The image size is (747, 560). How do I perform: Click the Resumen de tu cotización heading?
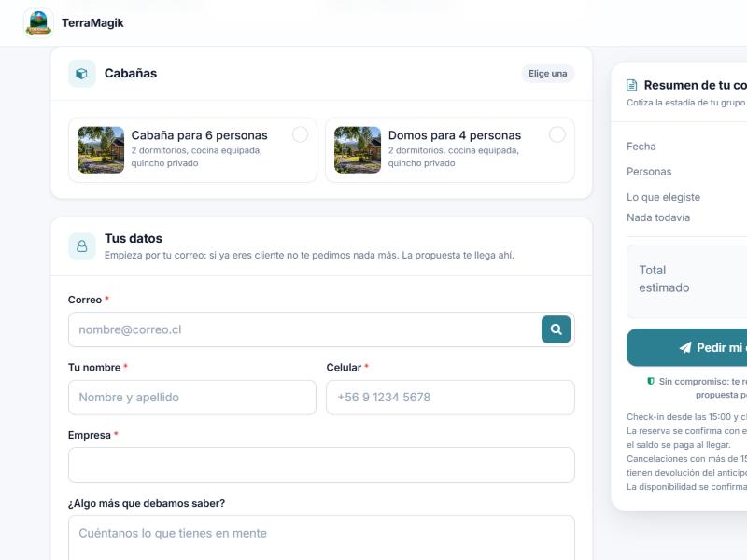696,85
